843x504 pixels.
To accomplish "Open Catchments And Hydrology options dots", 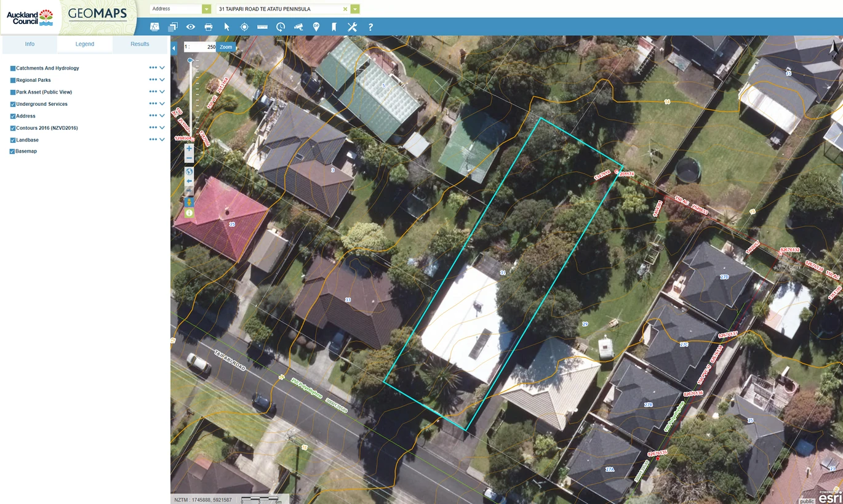I will click(153, 68).
